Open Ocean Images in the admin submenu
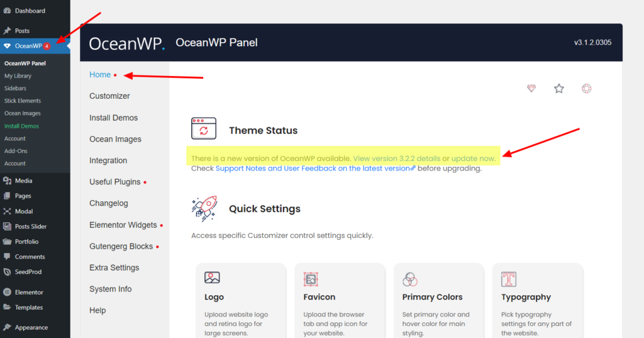 [23, 113]
